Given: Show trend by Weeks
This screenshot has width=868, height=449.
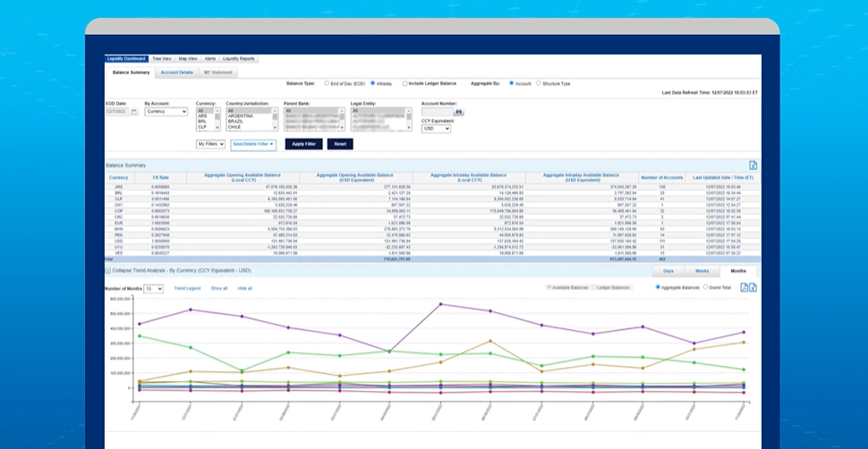Looking at the screenshot, I should [702, 271].
